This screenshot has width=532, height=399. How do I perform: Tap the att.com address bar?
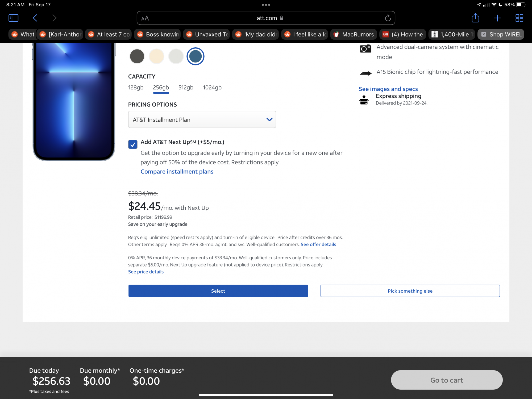tap(266, 18)
